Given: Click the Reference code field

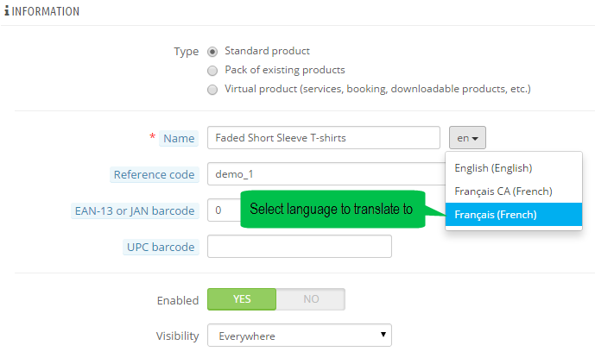Looking at the screenshot, I should pyautogui.click(x=326, y=174).
